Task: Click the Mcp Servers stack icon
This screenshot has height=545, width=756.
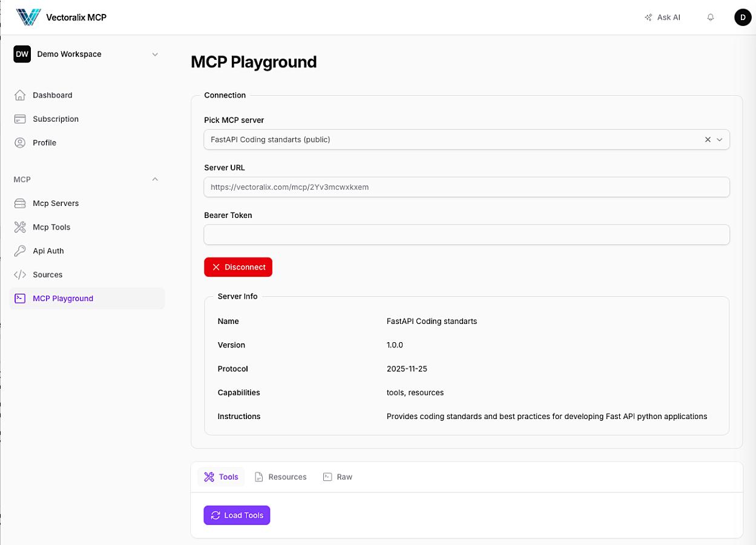Action: [20, 203]
